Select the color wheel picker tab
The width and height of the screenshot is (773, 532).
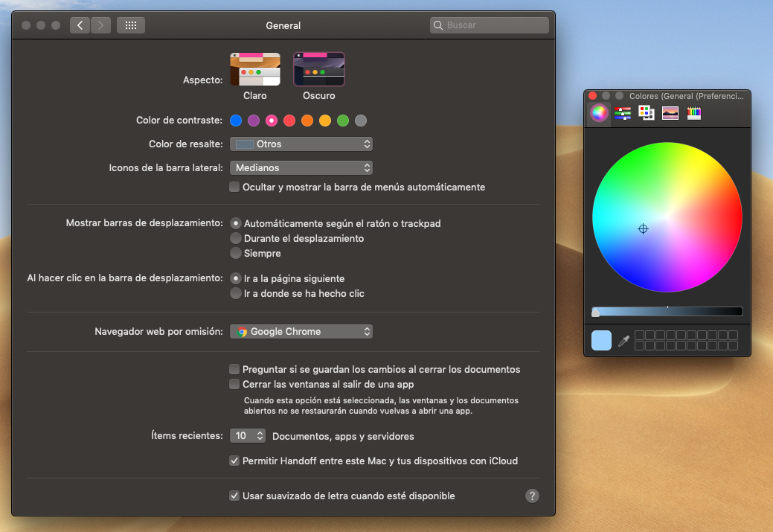point(599,113)
